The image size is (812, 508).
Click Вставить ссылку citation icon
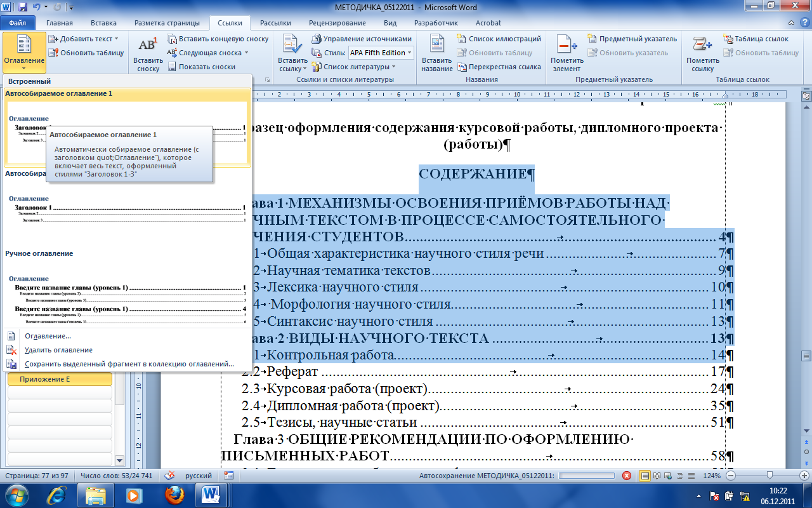[x=292, y=53]
